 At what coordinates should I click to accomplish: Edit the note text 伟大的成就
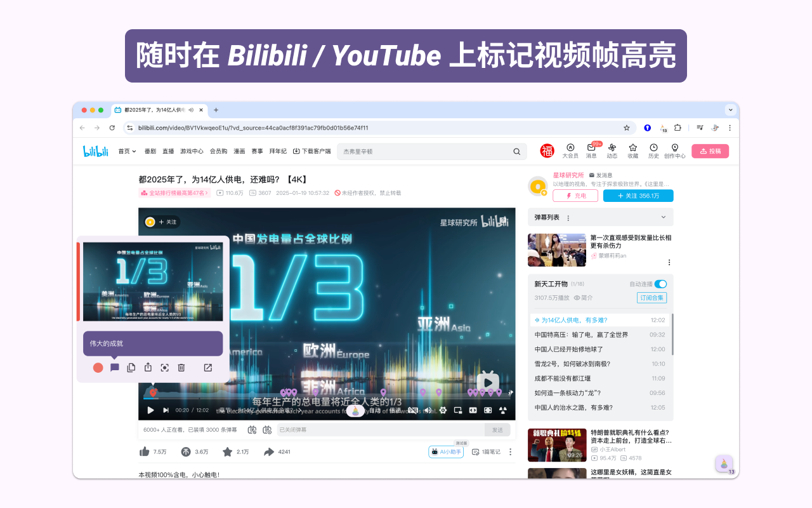(x=153, y=344)
